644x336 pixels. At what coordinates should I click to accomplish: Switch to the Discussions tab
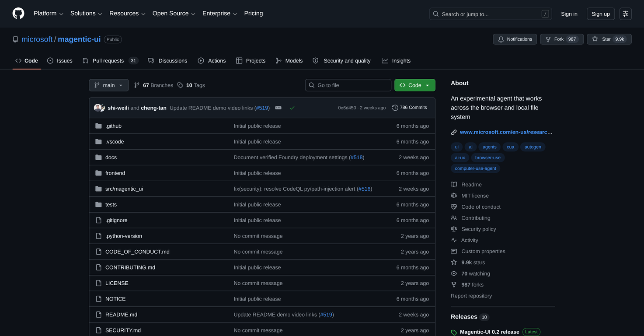click(x=167, y=61)
